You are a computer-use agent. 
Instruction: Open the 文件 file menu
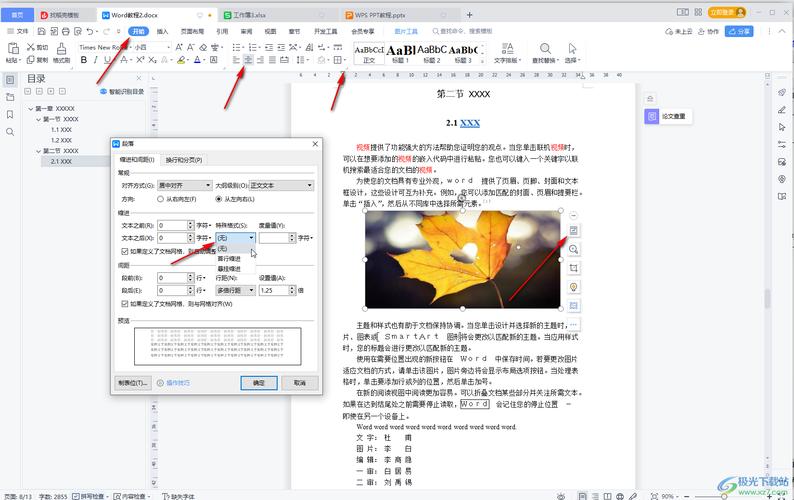(x=18, y=31)
